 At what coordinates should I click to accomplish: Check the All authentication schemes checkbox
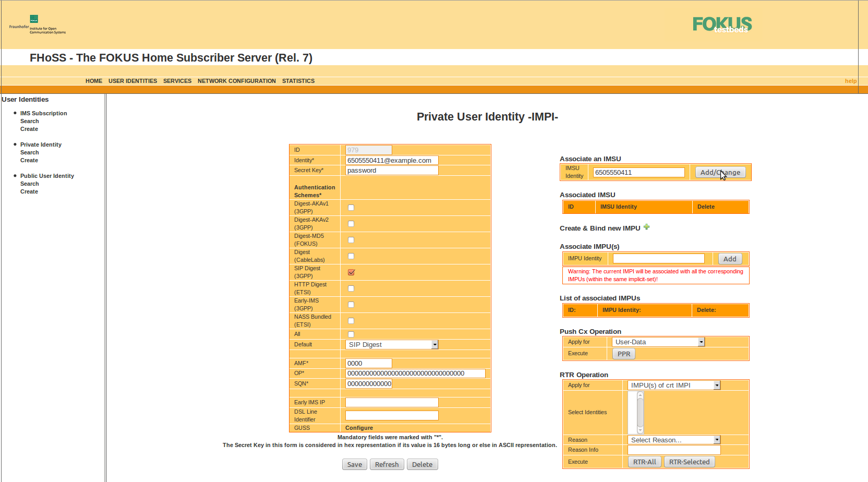[351, 334]
